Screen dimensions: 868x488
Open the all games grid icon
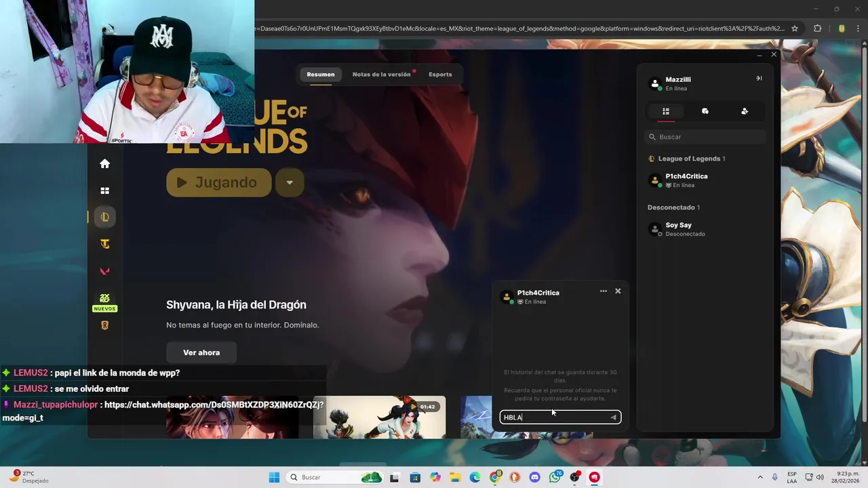pos(104,190)
